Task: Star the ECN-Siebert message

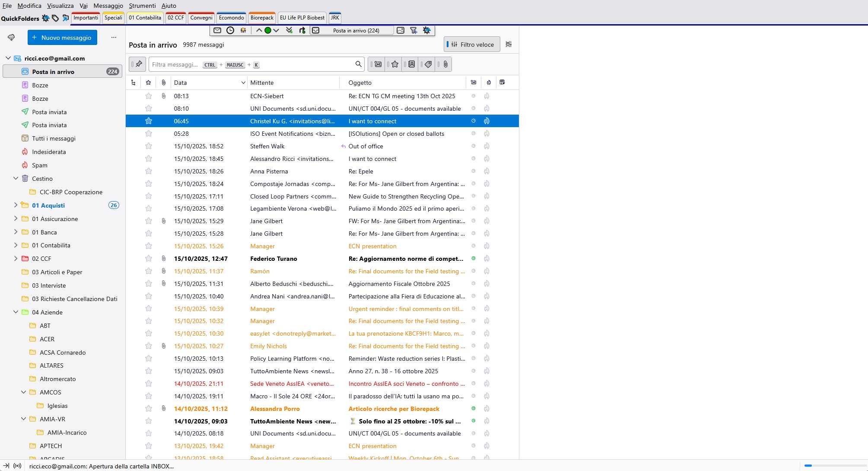Action: (x=149, y=96)
